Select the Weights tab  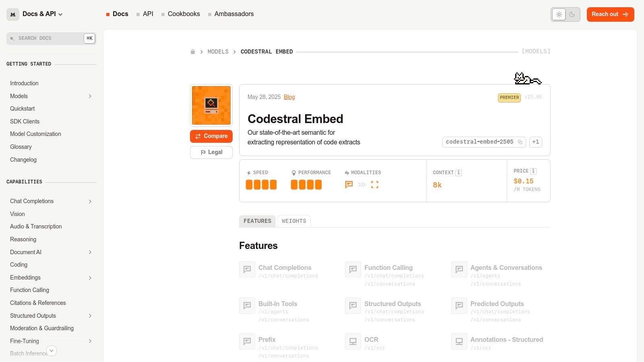pos(294,221)
